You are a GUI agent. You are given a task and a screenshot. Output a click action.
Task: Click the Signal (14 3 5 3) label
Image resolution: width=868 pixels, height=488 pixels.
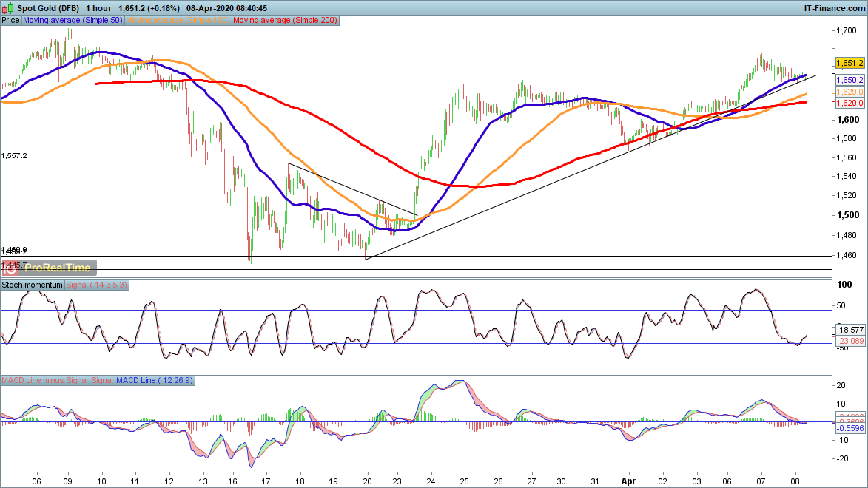pos(96,285)
